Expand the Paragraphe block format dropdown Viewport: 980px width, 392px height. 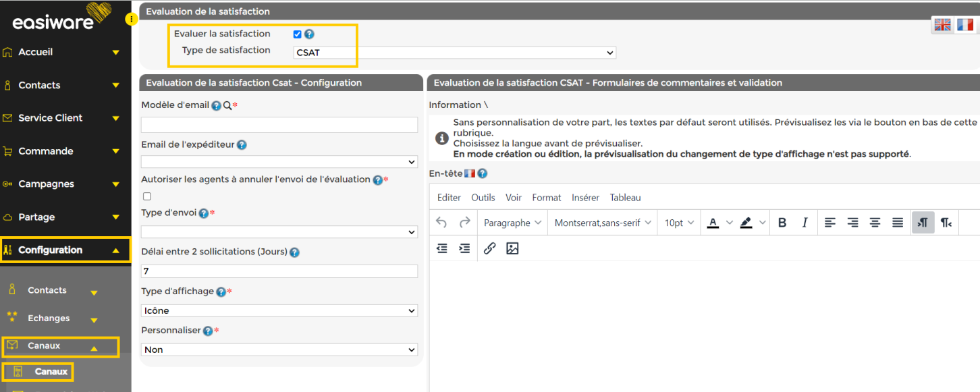[x=512, y=223]
